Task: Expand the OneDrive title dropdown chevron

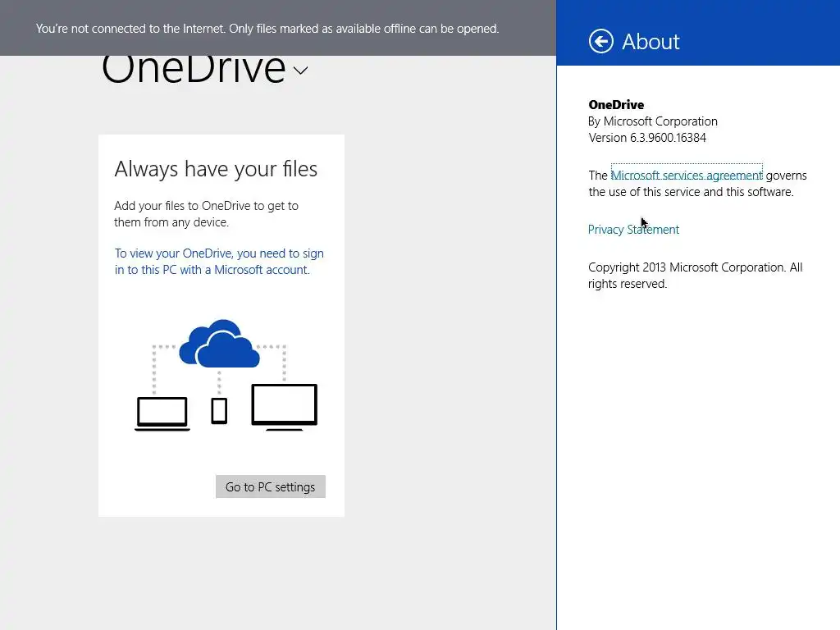Action: pos(300,71)
